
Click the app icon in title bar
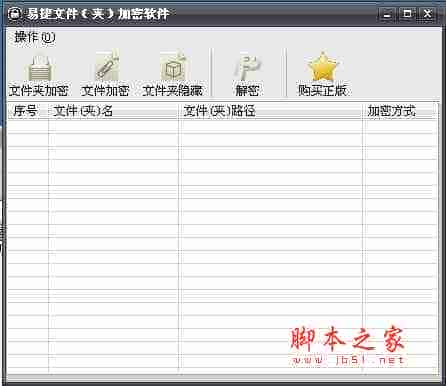(x=15, y=14)
